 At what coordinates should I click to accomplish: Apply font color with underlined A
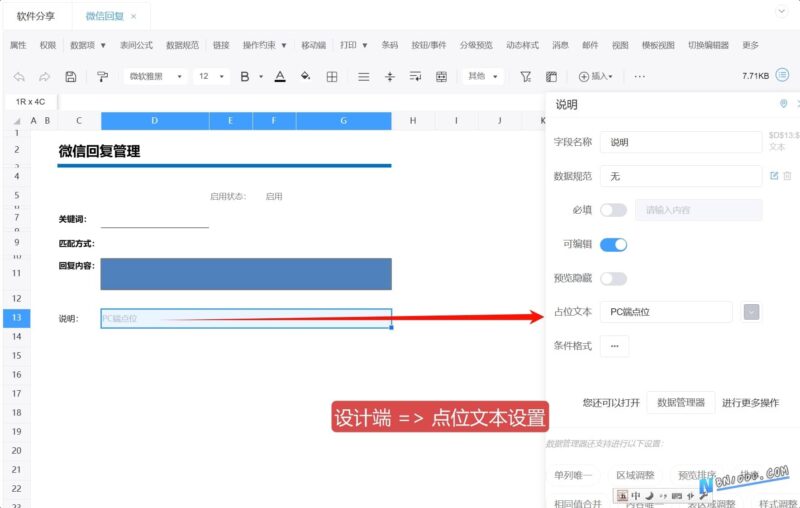click(280, 77)
